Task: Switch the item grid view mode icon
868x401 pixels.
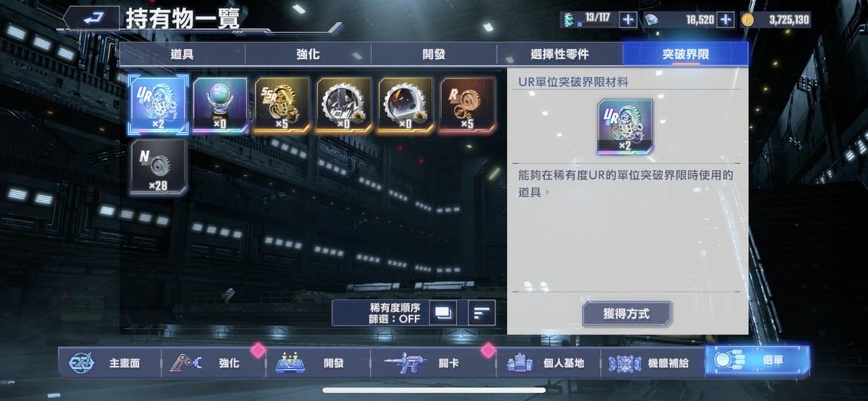Action: click(443, 313)
